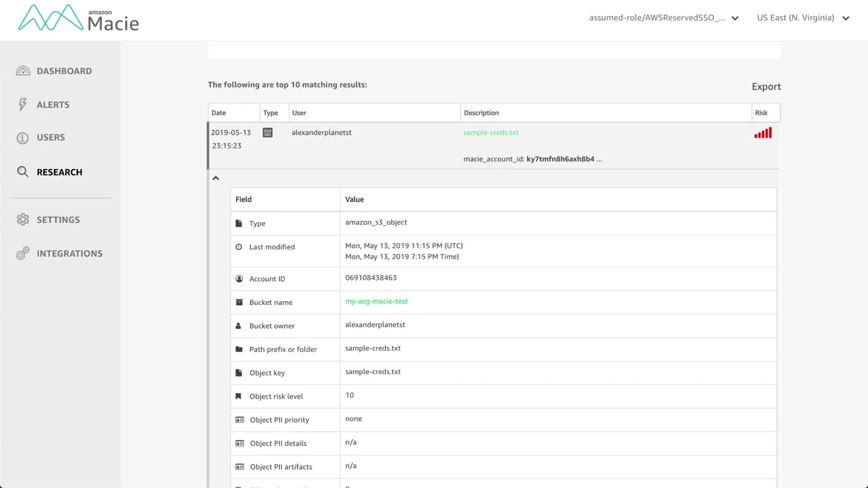Open the Alerts menu item
This screenshot has width=868, height=488.
53,105
